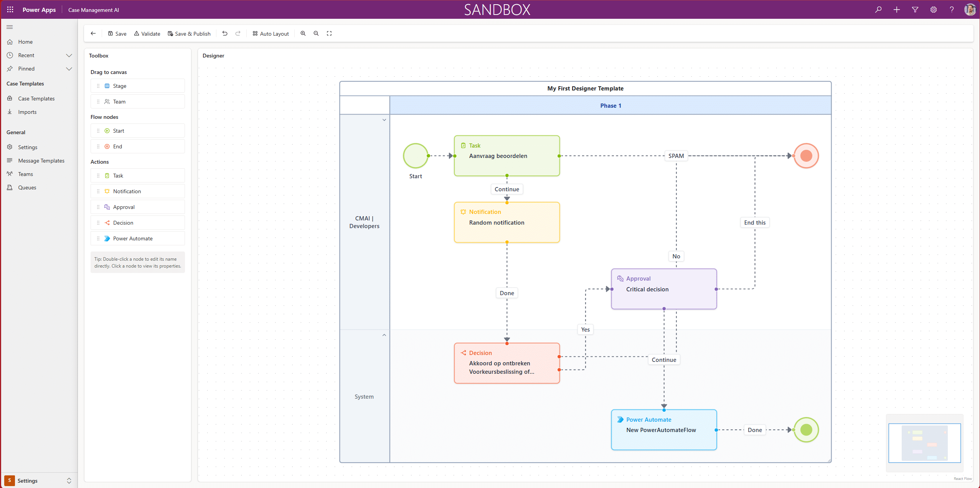Screen dimensions: 980x488
Task: Open Queues in left navigation
Action: 27,187
